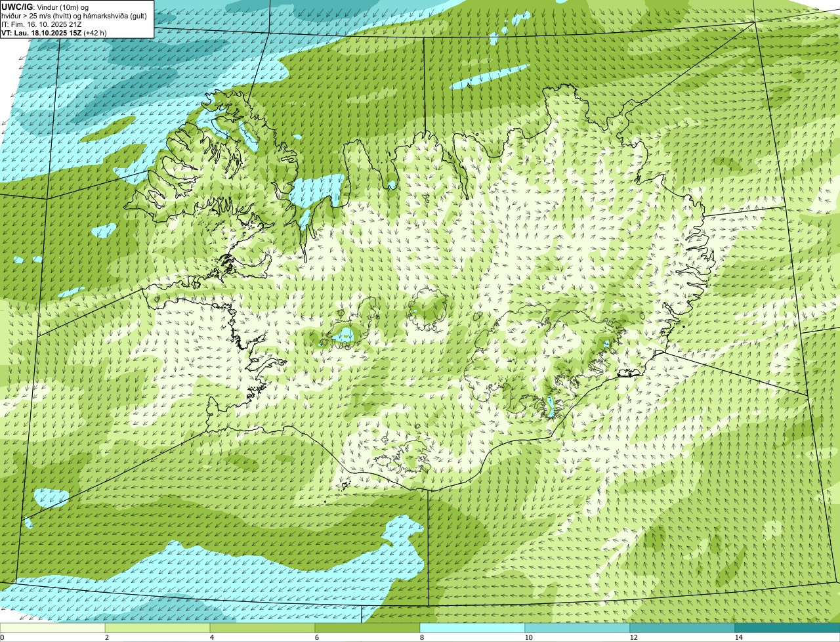Click the '0' tick label on the color scale

pyautogui.click(x=3, y=637)
